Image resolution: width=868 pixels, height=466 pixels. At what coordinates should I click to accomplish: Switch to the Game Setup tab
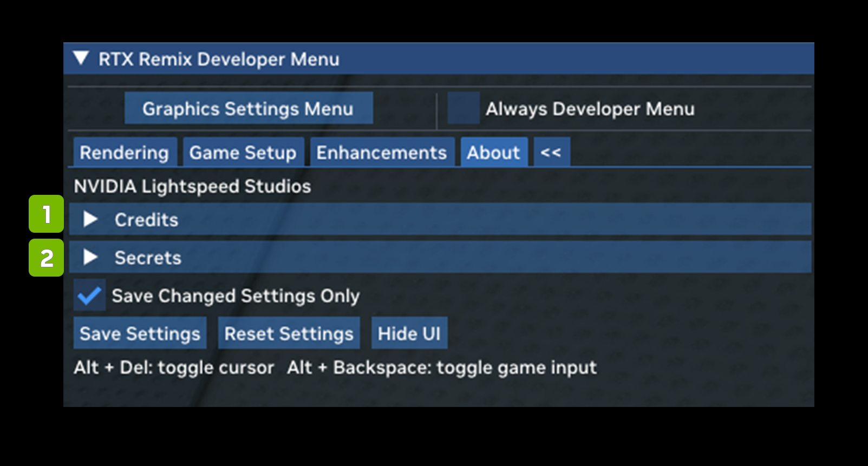[243, 152]
